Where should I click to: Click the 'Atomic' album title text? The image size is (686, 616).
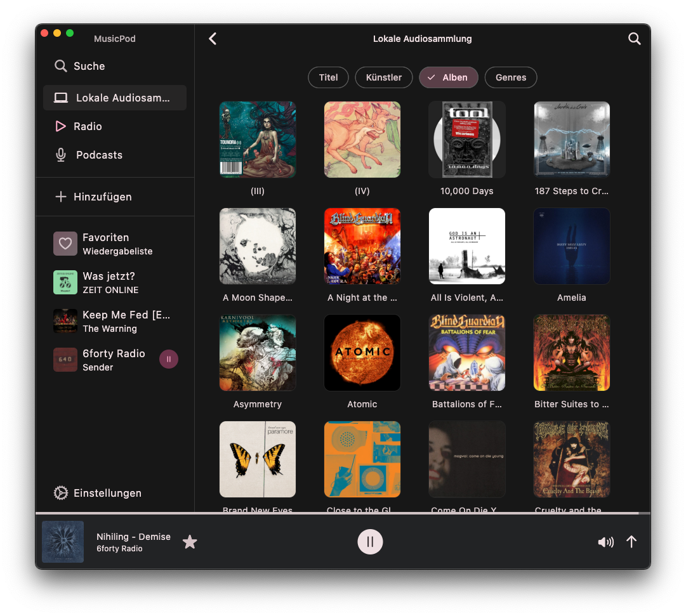coord(362,404)
